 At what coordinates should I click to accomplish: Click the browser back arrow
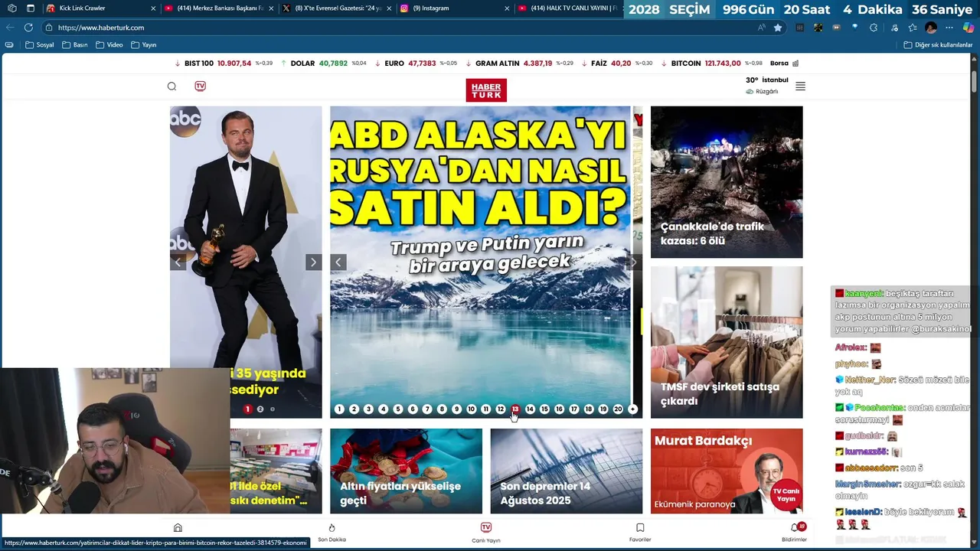[10, 28]
